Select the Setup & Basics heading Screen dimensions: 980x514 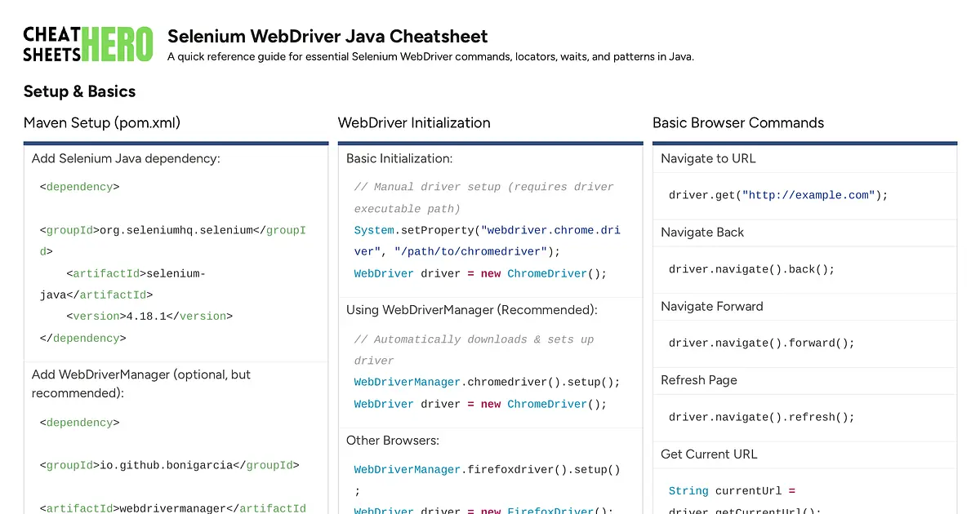[79, 91]
